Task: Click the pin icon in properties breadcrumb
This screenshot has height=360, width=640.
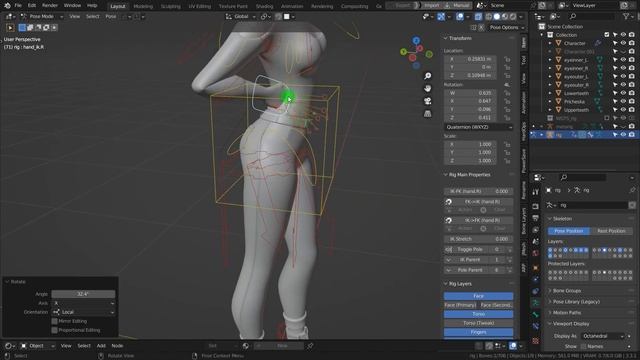Action: (x=632, y=190)
